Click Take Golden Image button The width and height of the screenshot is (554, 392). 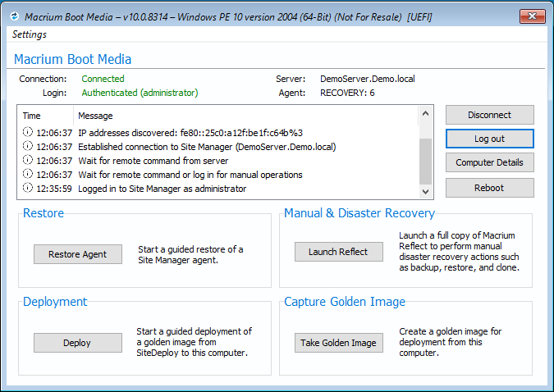tap(339, 343)
